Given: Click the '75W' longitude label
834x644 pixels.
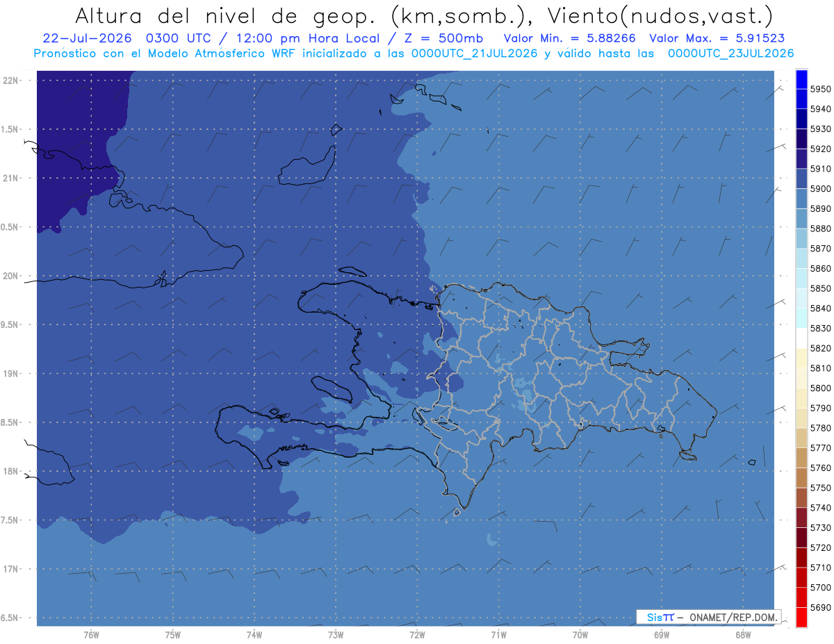Looking at the screenshot, I should (x=172, y=635).
